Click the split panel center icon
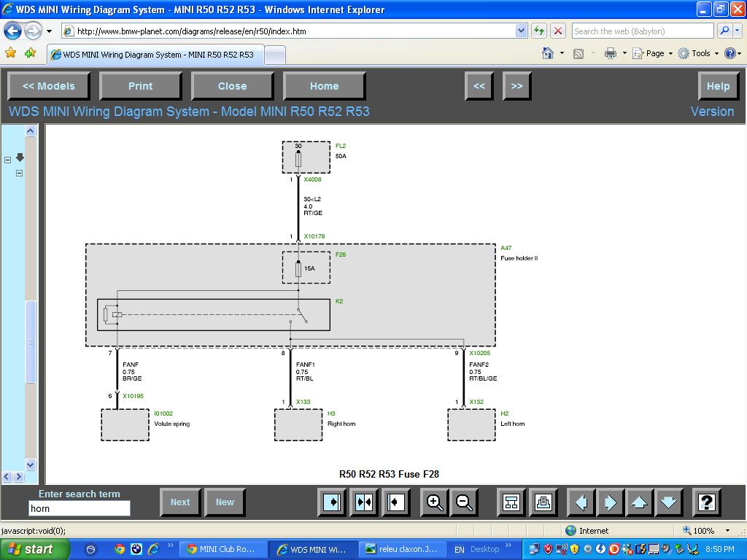747x560 pixels. (x=363, y=502)
